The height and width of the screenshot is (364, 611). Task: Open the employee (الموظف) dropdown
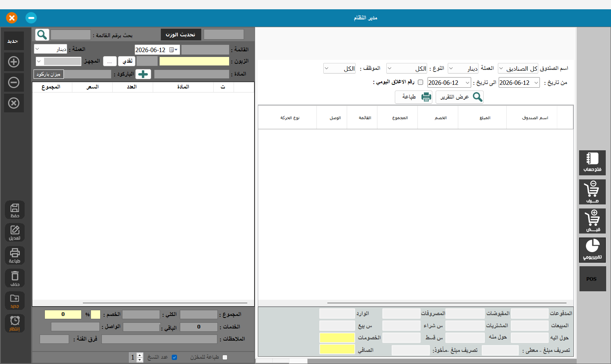pyautogui.click(x=339, y=68)
